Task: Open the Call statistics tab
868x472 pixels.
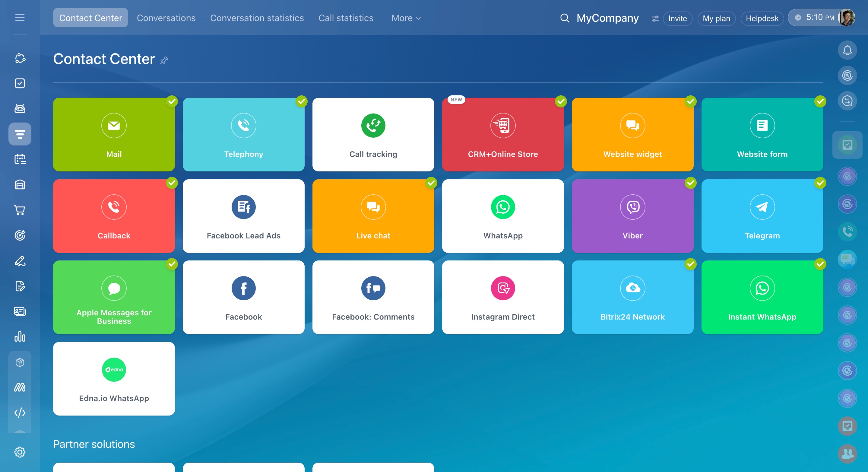Action: point(346,18)
